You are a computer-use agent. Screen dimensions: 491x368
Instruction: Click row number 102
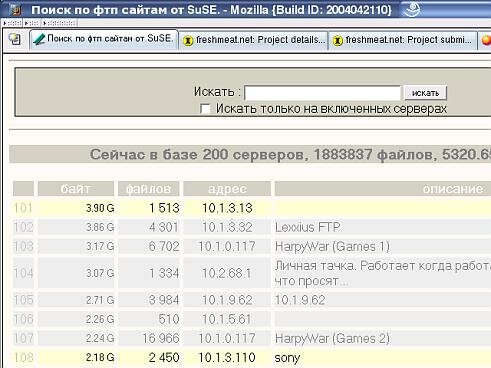[23, 227]
